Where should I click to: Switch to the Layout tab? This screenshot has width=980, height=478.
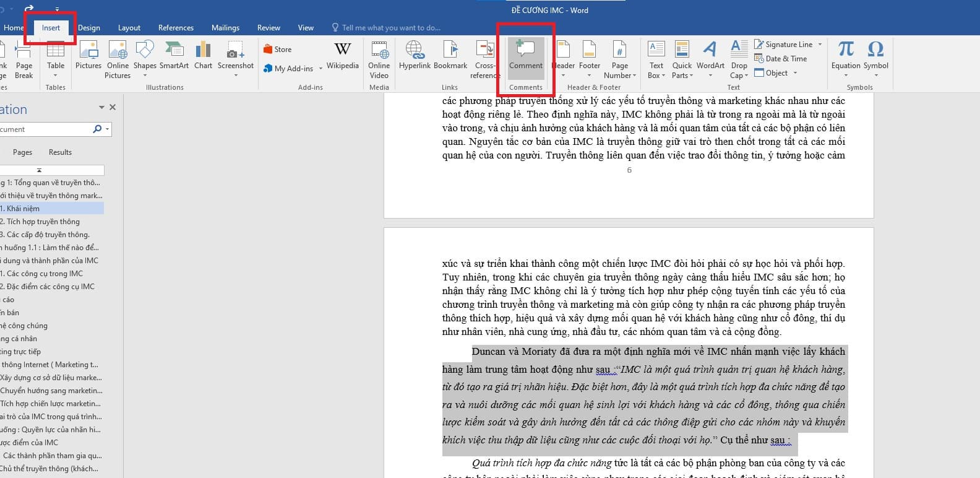tap(129, 28)
